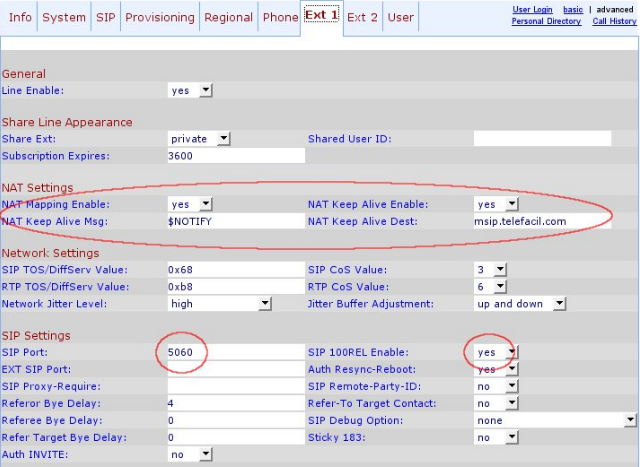
Task: Open the Provisioning tab
Action: (x=159, y=17)
